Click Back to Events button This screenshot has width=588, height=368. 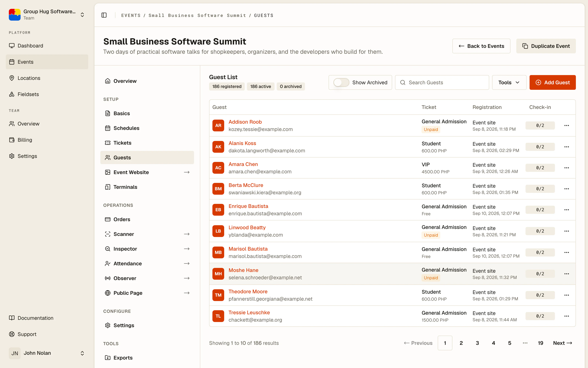pyautogui.click(x=481, y=46)
